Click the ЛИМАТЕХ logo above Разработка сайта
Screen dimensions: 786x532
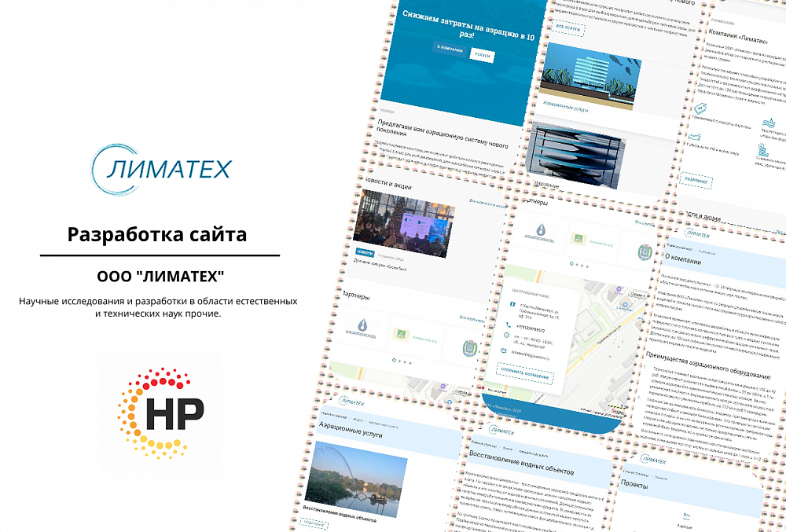(161, 169)
